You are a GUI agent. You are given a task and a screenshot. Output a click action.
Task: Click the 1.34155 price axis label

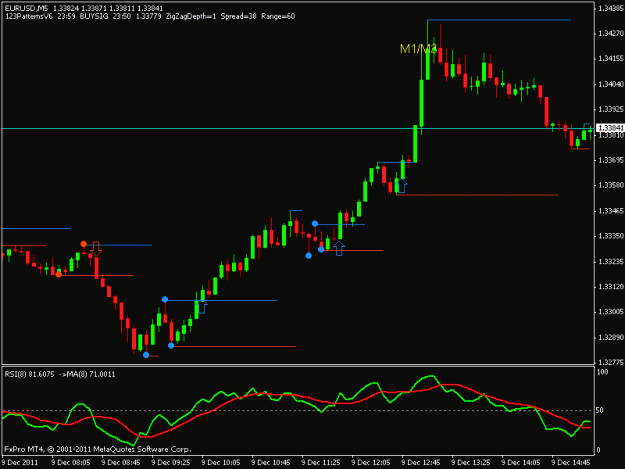pyautogui.click(x=611, y=59)
